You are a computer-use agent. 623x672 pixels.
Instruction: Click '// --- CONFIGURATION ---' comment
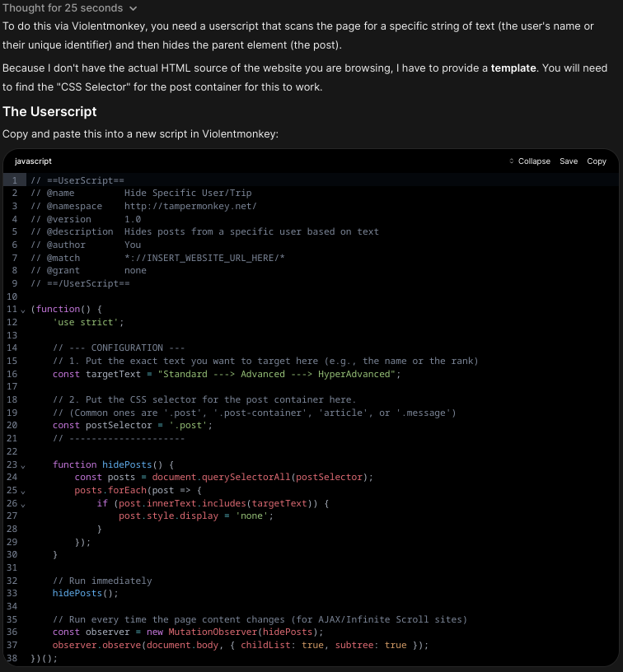[x=119, y=348]
